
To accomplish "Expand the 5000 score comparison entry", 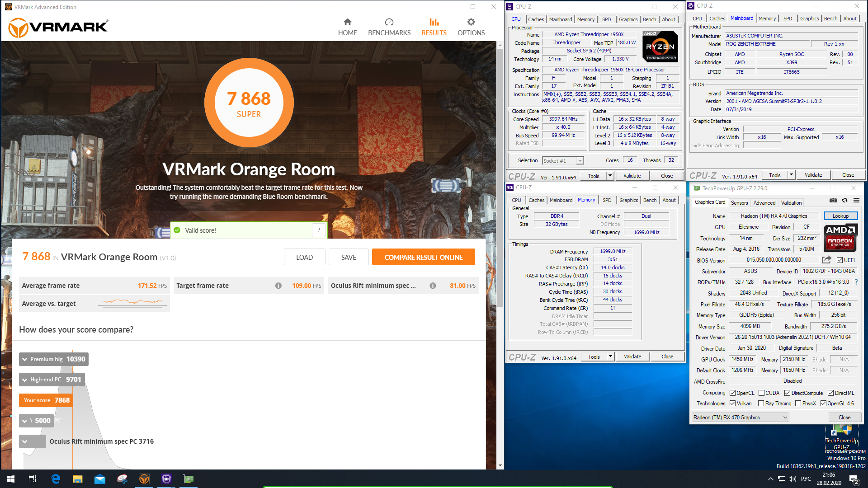I will tap(36, 421).
